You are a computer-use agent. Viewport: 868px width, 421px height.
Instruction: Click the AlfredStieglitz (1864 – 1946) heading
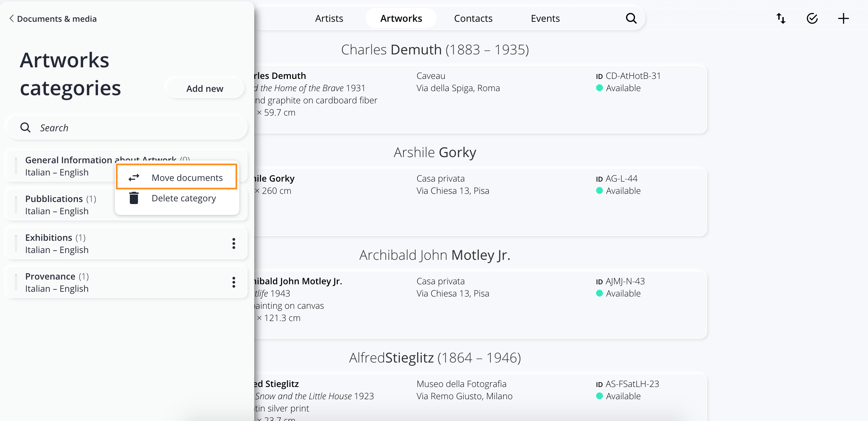[x=435, y=358]
